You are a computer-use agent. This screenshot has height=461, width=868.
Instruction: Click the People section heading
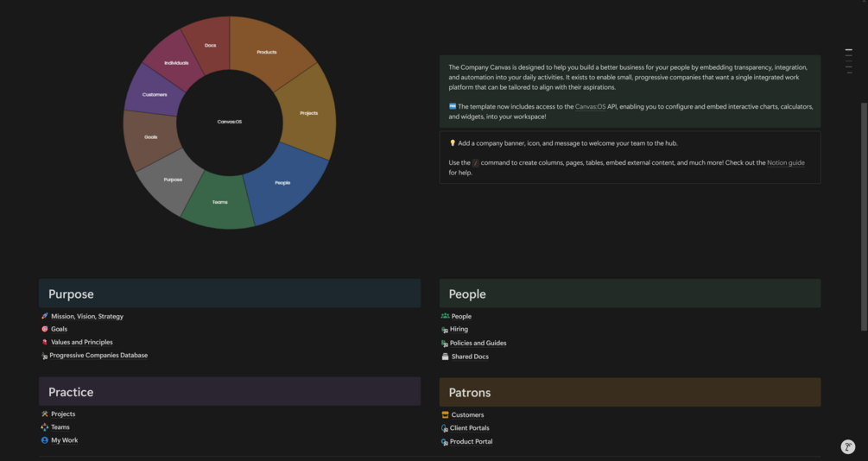click(x=467, y=294)
